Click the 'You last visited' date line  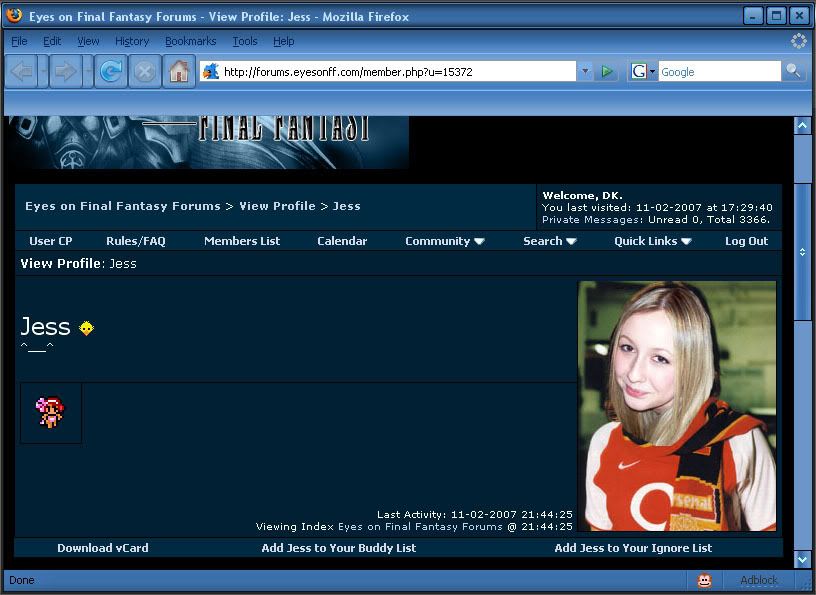pos(657,207)
